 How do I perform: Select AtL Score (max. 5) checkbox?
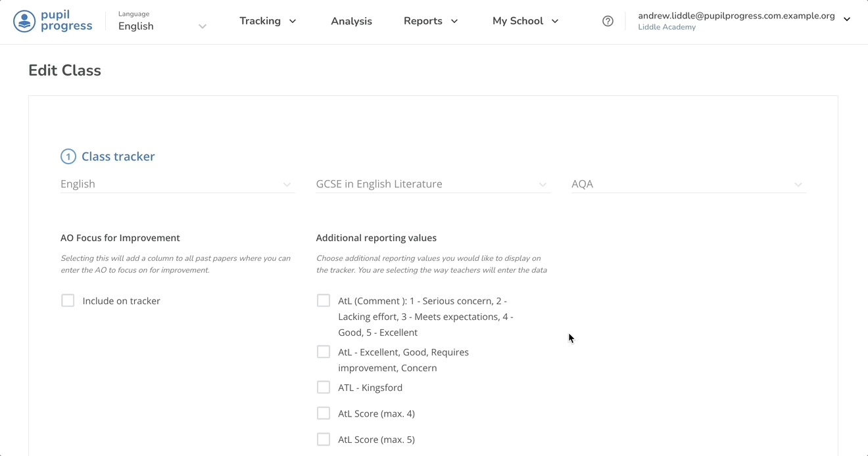(324, 439)
